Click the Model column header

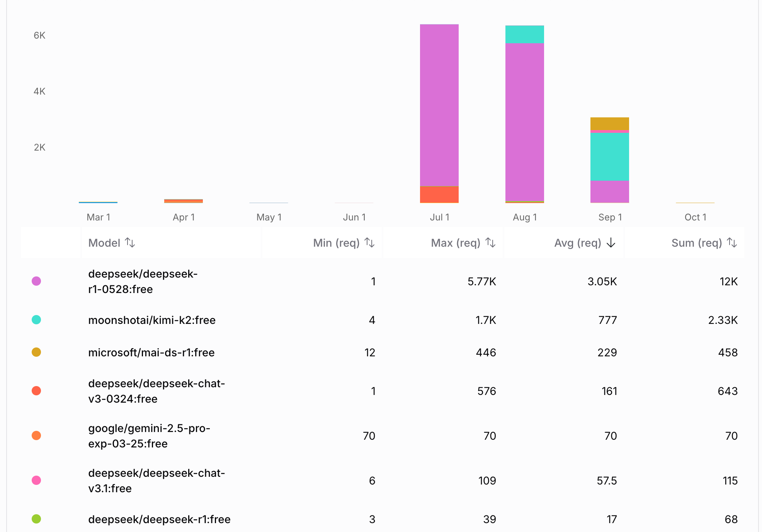pos(104,243)
